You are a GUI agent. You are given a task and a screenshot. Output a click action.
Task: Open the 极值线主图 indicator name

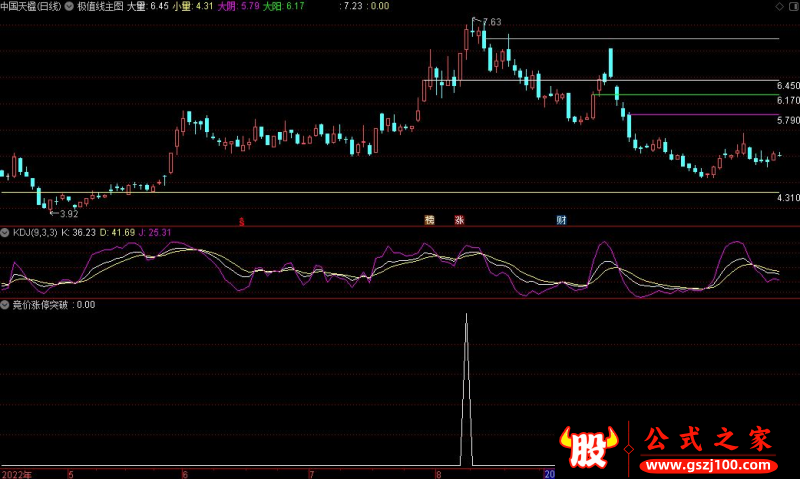(99, 6)
